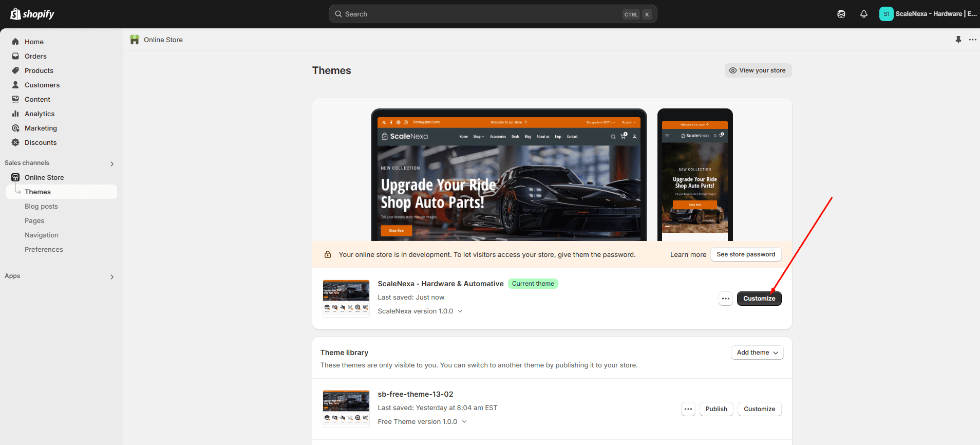Expand Sales channels chevron
The image size is (980, 445).
tap(112, 163)
